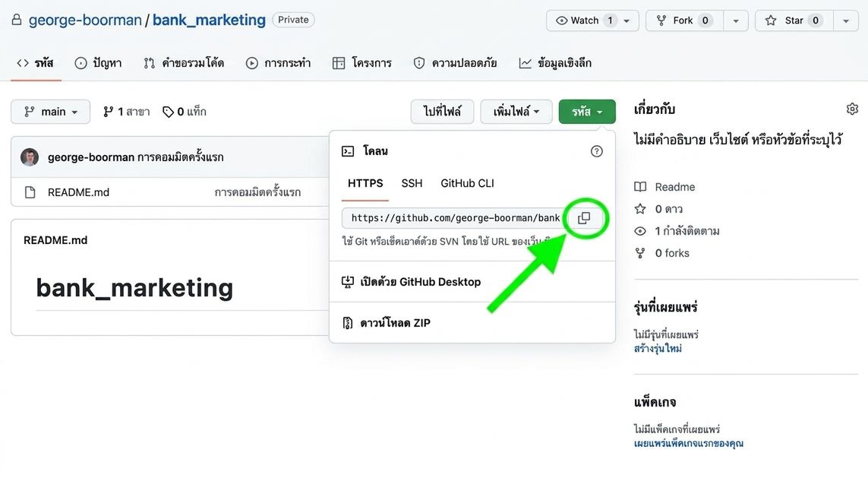This screenshot has height=478, width=868.
Task: Click README.md row commit message
Action: [258, 192]
